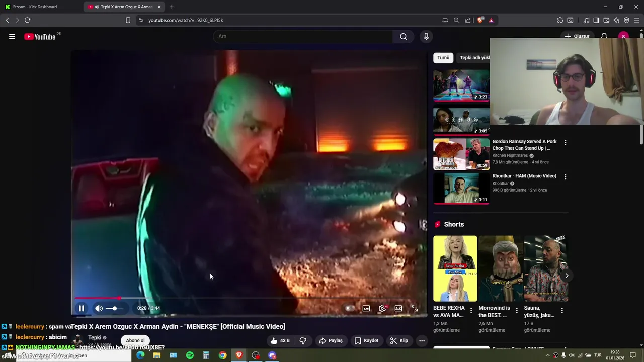Click the browser address bar URL
Viewport: 644px width, 362px height.
pyautogui.click(x=186, y=20)
